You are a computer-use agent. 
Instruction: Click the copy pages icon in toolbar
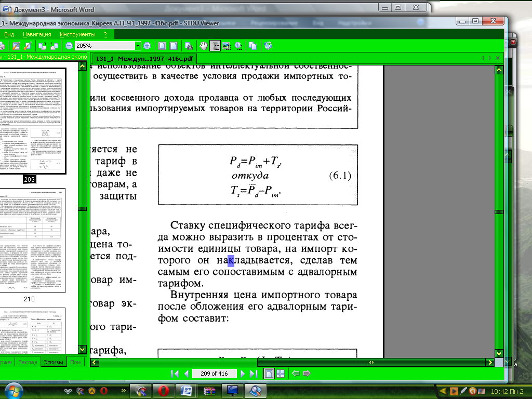point(253,46)
